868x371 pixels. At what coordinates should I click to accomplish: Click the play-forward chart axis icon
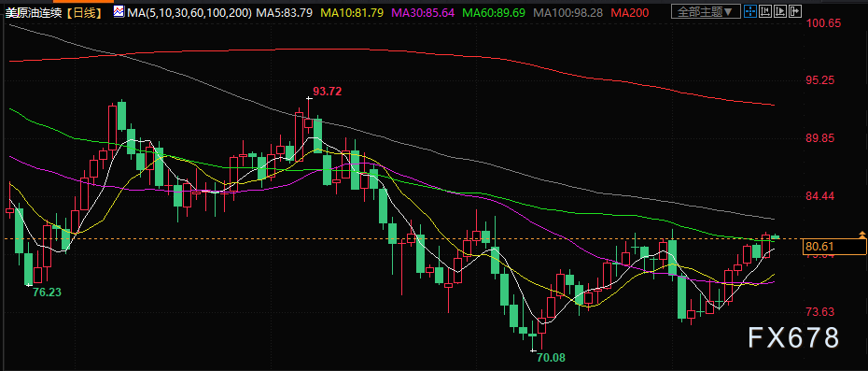(780, 11)
